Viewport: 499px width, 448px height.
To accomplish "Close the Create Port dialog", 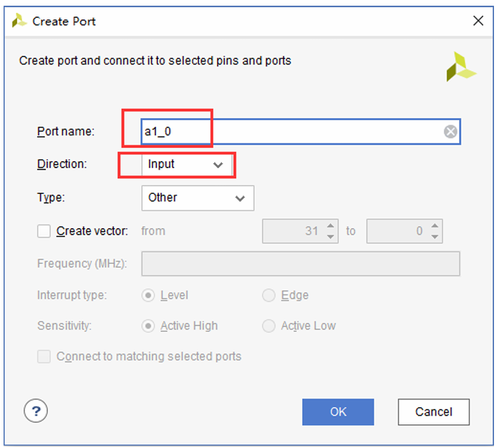I will point(478,21).
